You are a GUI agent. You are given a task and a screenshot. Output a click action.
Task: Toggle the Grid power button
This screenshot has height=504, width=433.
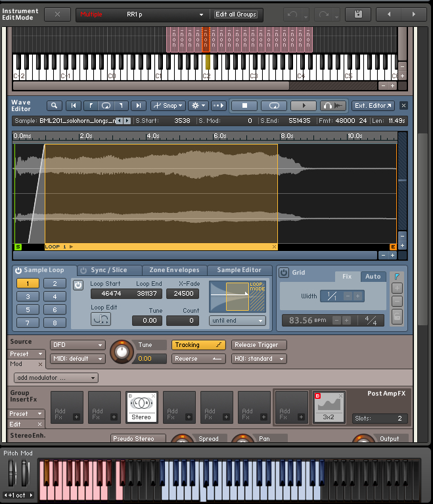[x=284, y=273]
